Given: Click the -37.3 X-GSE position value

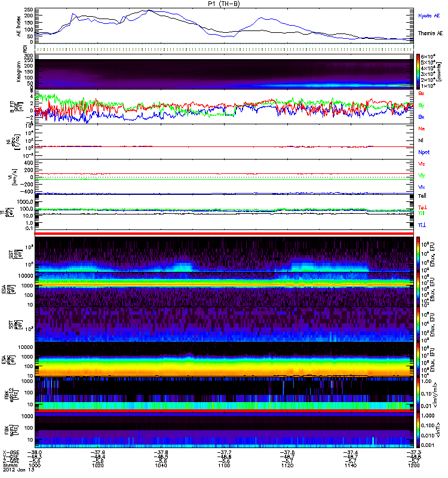Looking at the screenshot, I should 413,453.
